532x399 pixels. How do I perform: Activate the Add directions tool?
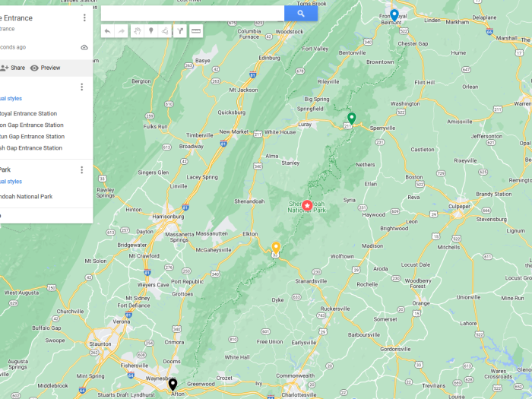tap(180, 31)
